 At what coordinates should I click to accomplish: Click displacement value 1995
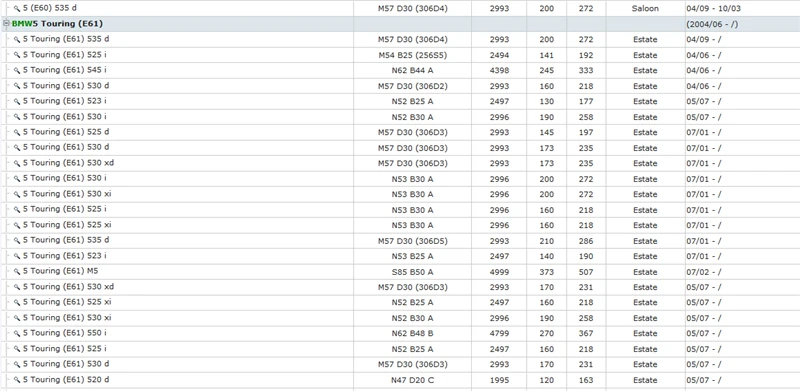499,380
